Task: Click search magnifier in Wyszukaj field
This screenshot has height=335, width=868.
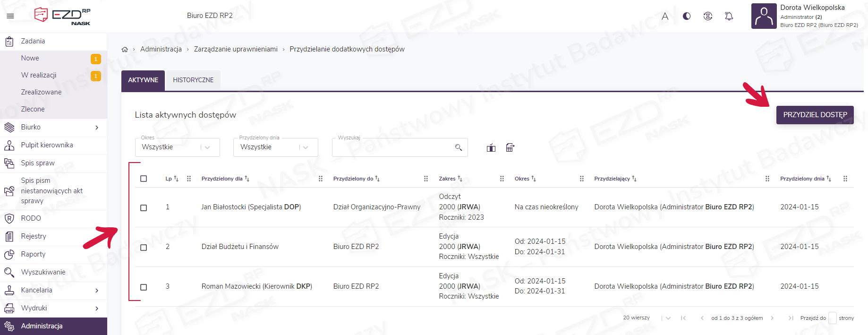Action: click(458, 147)
